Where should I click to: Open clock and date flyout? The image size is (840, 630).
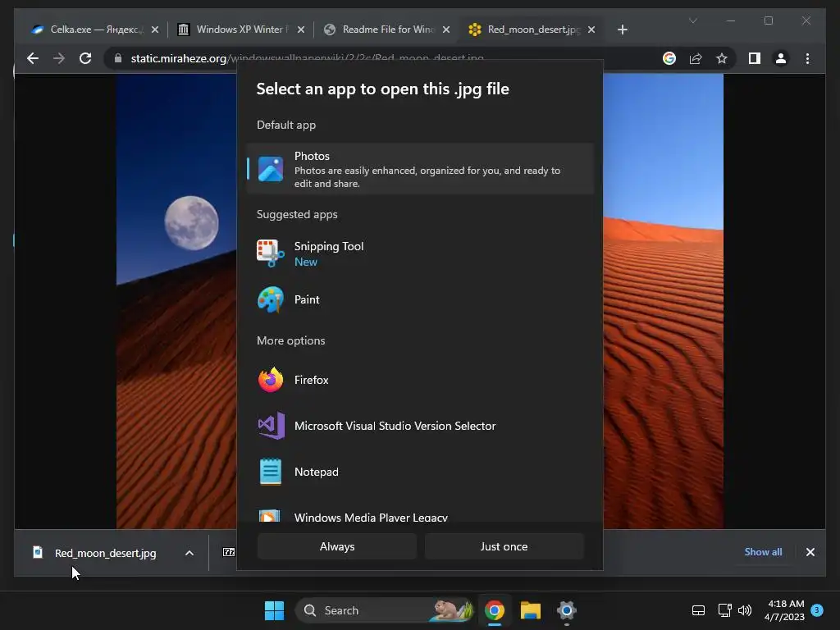(x=785, y=610)
